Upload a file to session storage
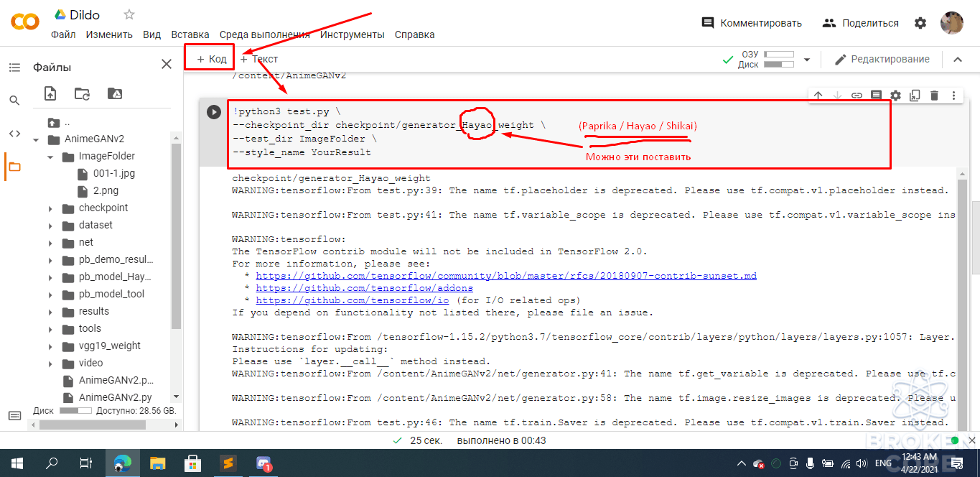The image size is (980, 477). [50, 93]
